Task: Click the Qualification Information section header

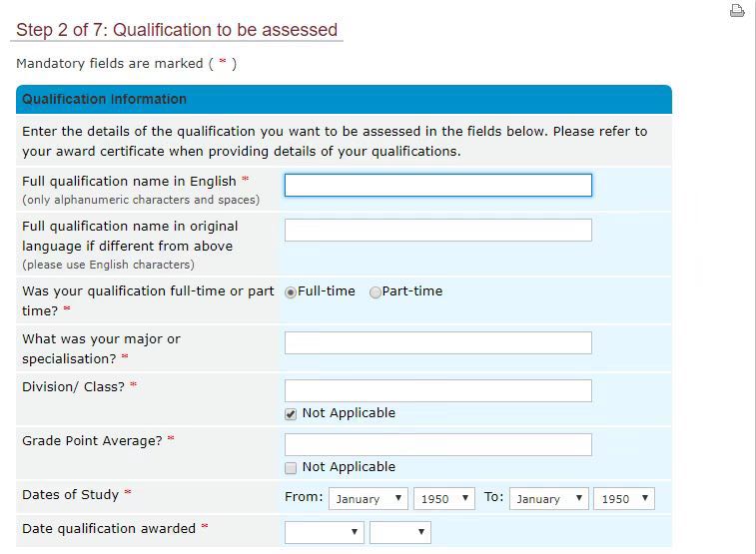Action: click(x=104, y=100)
